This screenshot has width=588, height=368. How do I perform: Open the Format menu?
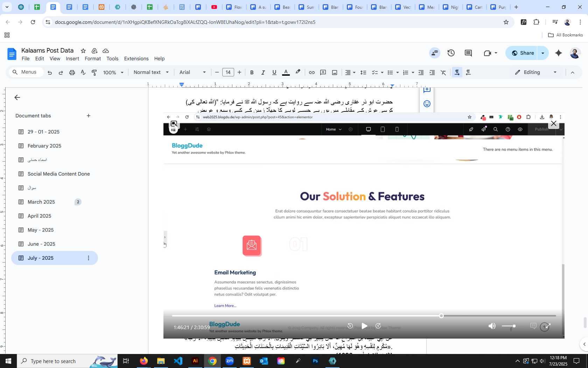[93, 59]
